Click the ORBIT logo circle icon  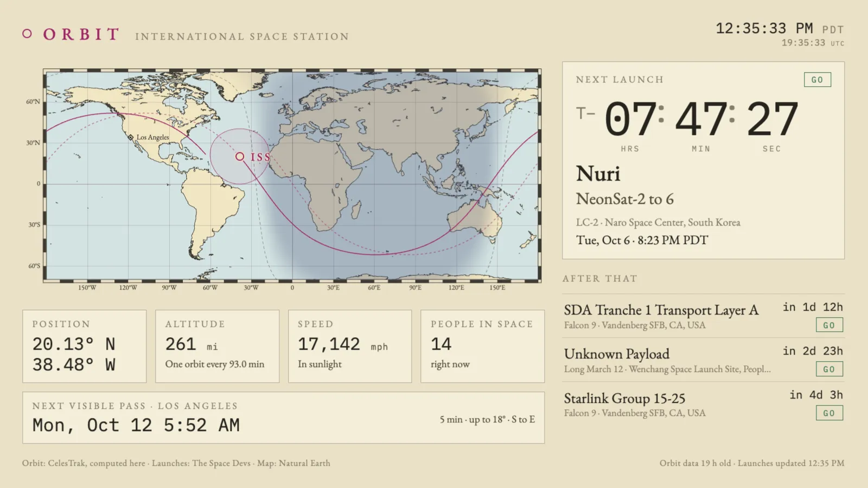[27, 34]
